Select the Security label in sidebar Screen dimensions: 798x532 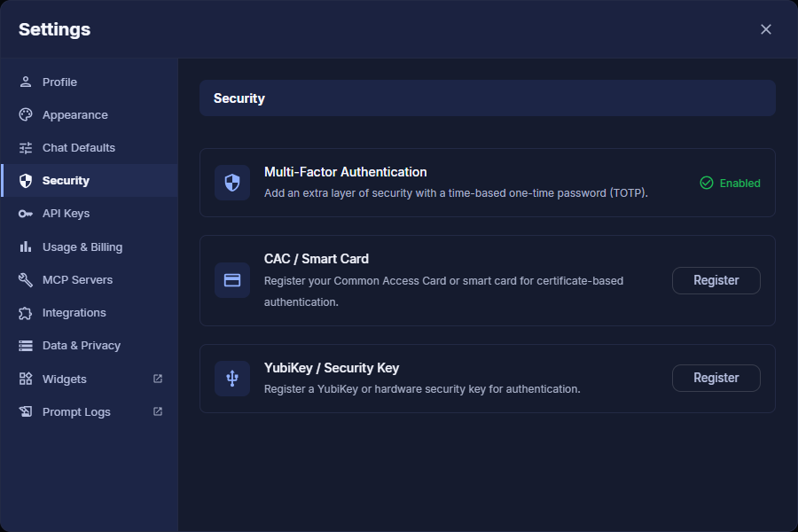coord(66,180)
